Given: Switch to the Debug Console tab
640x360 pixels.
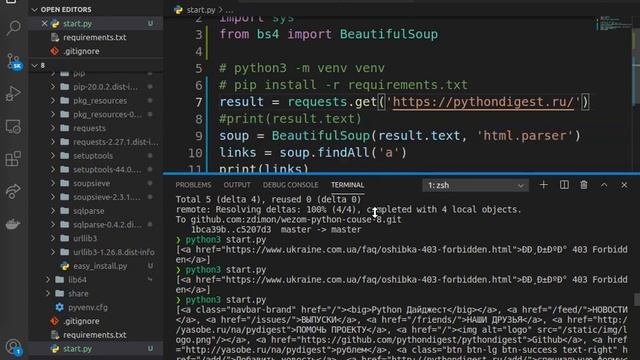Looking at the screenshot, I should pos(290,185).
